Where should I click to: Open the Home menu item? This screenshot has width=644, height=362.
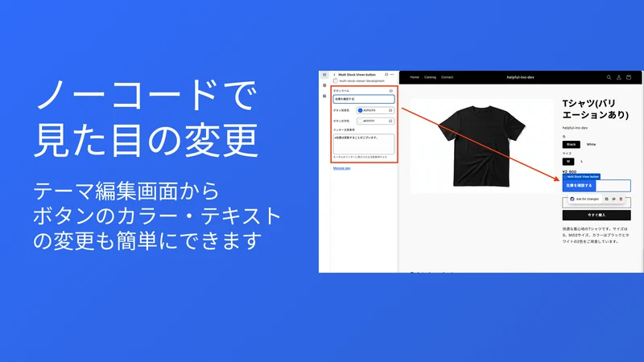coord(415,77)
